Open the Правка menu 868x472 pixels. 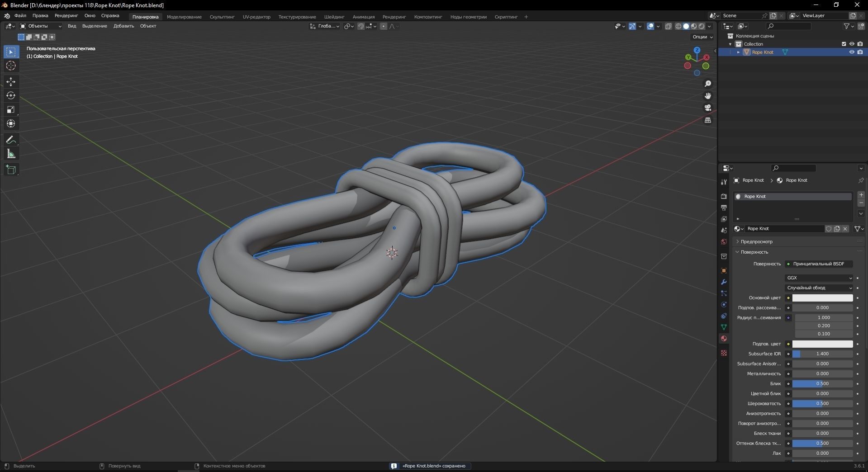tap(40, 15)
